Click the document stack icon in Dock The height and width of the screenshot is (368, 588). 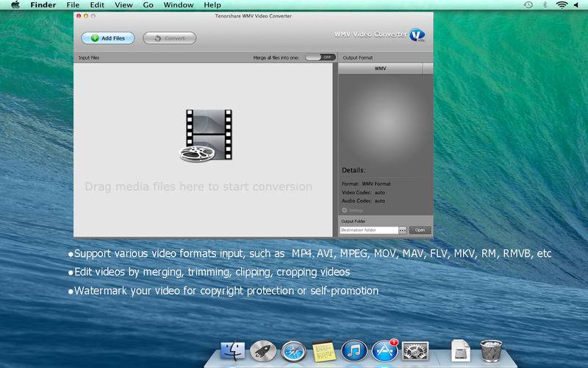(x=461, y=351)
